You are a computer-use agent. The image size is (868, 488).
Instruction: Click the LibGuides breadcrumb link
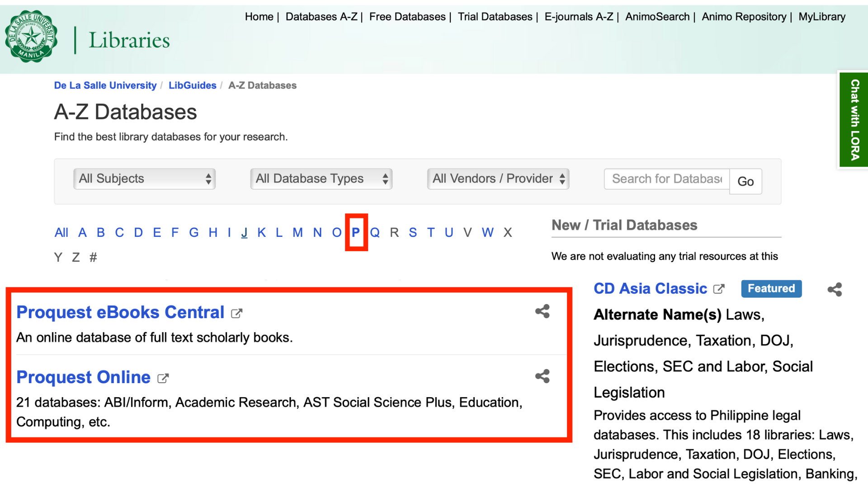(x=192, y=85)
